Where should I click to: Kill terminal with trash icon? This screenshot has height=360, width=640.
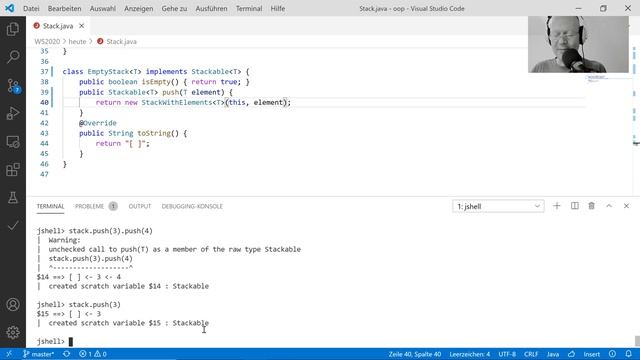click(x=591, y=206)
